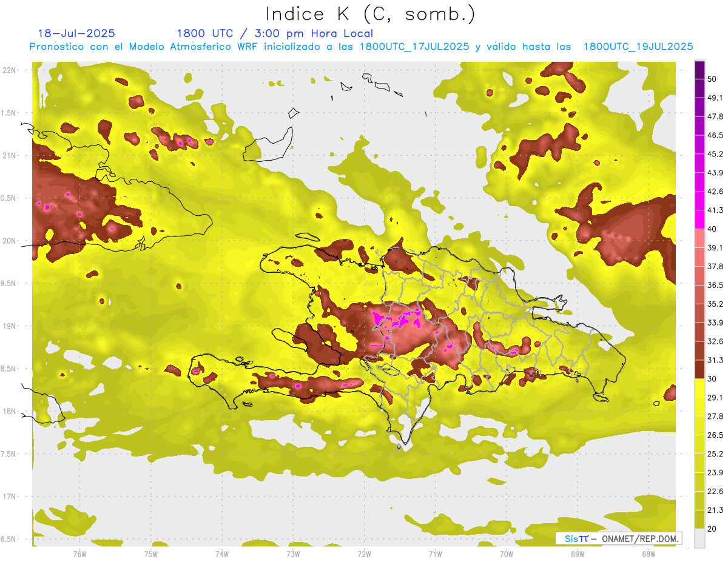The height and width of the screenshot is (562, 728).
Task: Click the "19N" latitude label
Action: pos(10,326)
